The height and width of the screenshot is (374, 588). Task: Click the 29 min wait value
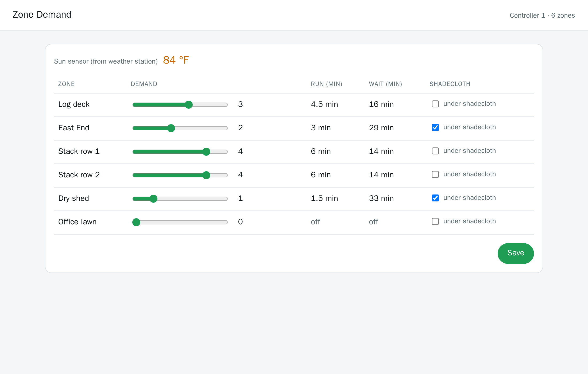pyautogui.click(x=381, y=128)
